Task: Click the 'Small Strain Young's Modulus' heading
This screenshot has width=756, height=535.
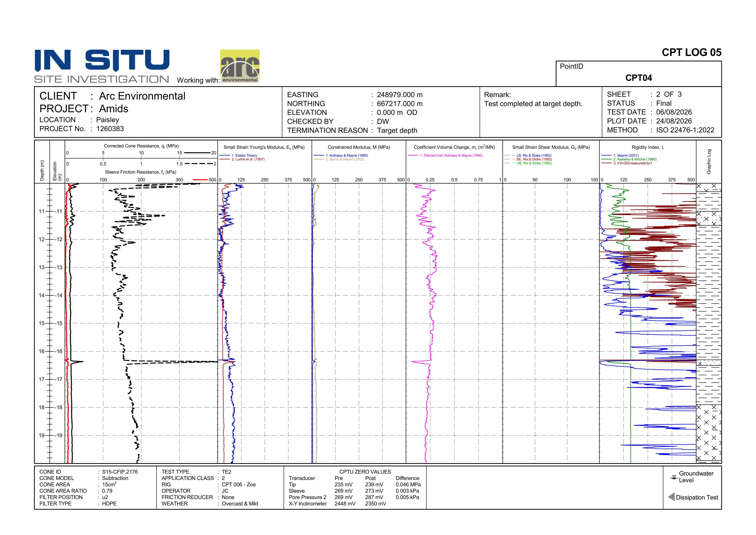Action: [264, 147]
